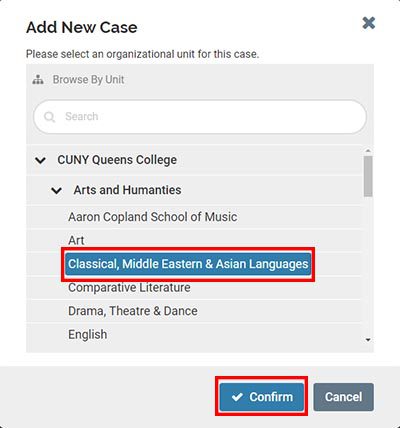Click the unit list scrollbar thumb

[368, 176]
